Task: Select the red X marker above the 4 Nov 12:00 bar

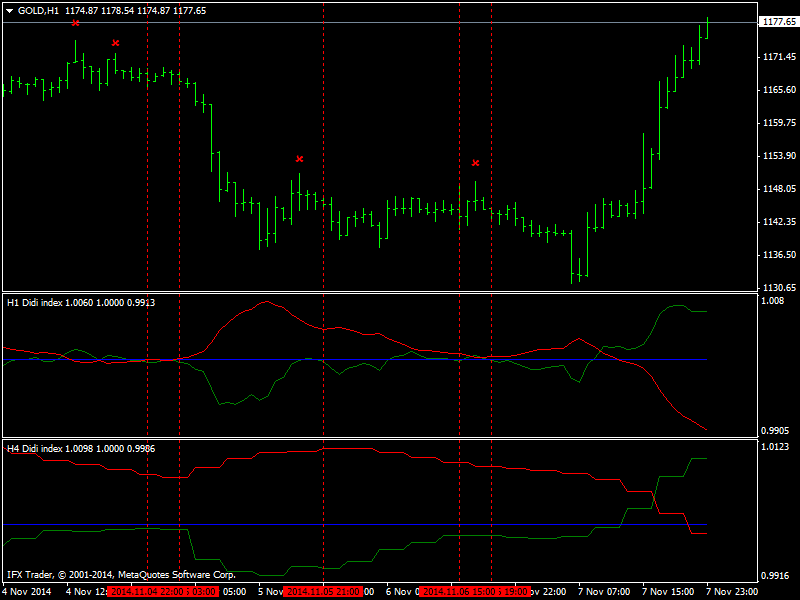Action: (115, 43)
